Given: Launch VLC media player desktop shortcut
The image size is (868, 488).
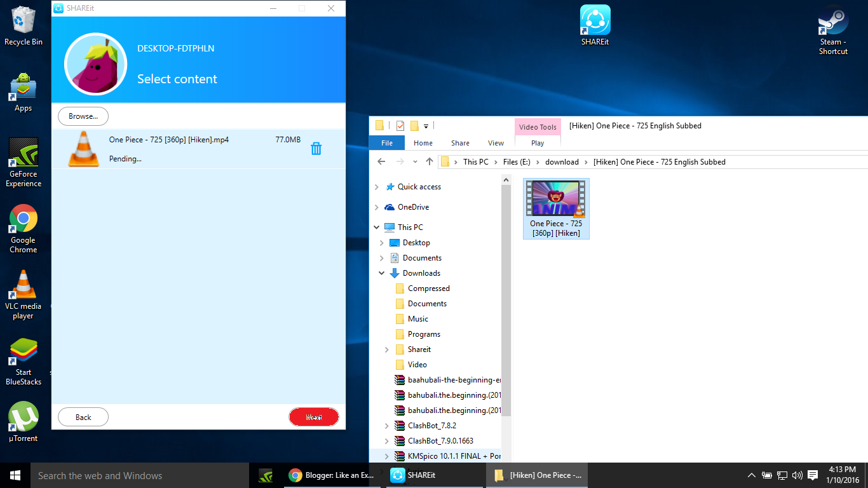Looking at the screenshot, I should pyautogui.click(x=24, y=295).
